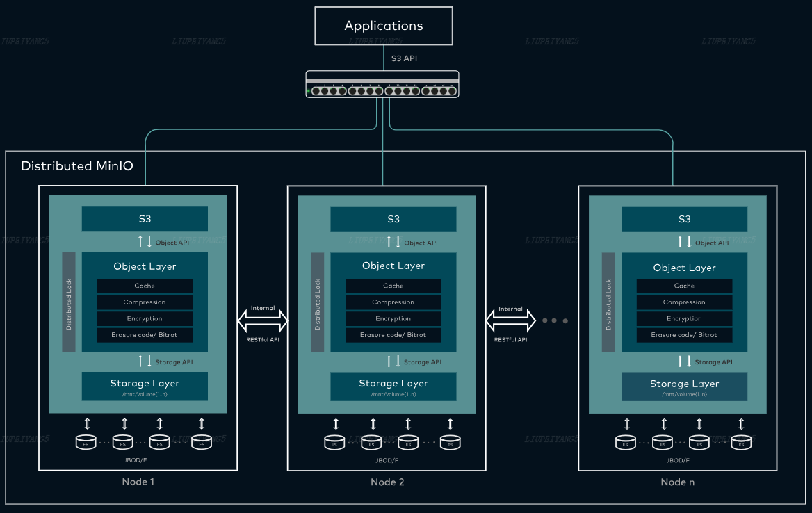
Task: Click the JBOD/F label in Node n
Action: pyautogui.click(x=678, y=460)
